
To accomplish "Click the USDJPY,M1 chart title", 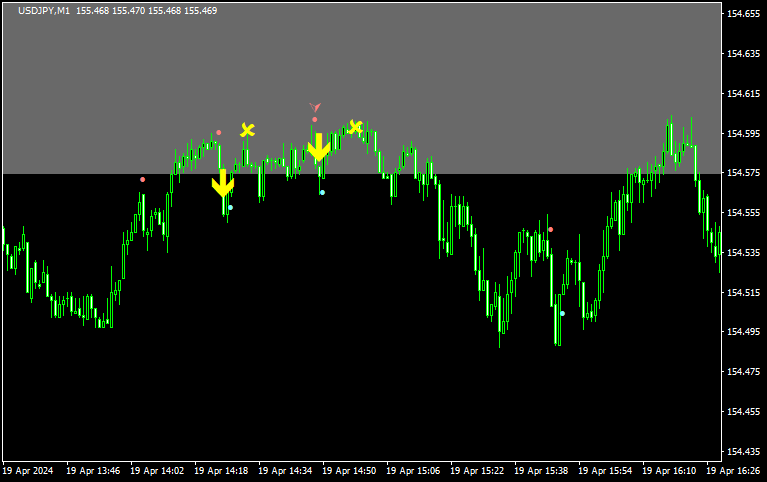I will coord(44,11).
